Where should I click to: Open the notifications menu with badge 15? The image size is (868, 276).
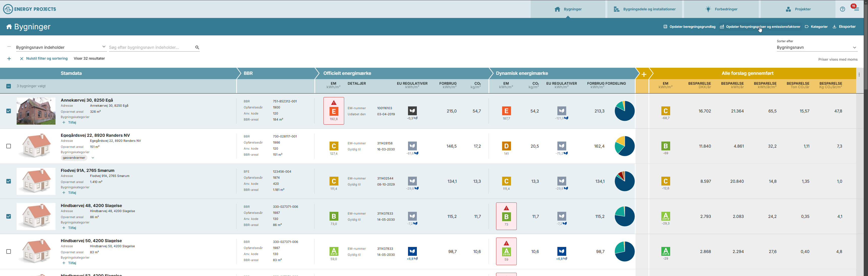(x=856, y=9)
